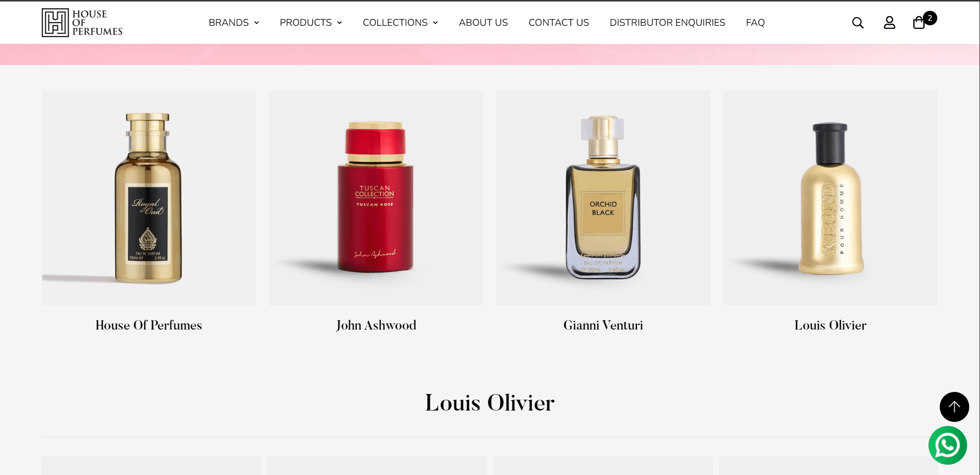980x475 pixels.
Task: Click the House Of Perfumes brand name
Action: (x=149, y=325)
